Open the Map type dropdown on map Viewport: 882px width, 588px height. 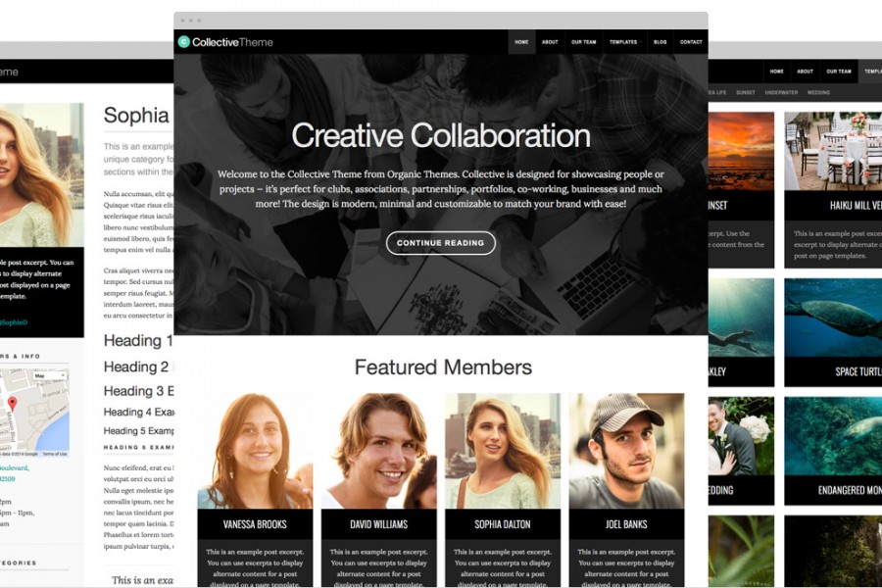pyautogui.click(x=50, y=375)
